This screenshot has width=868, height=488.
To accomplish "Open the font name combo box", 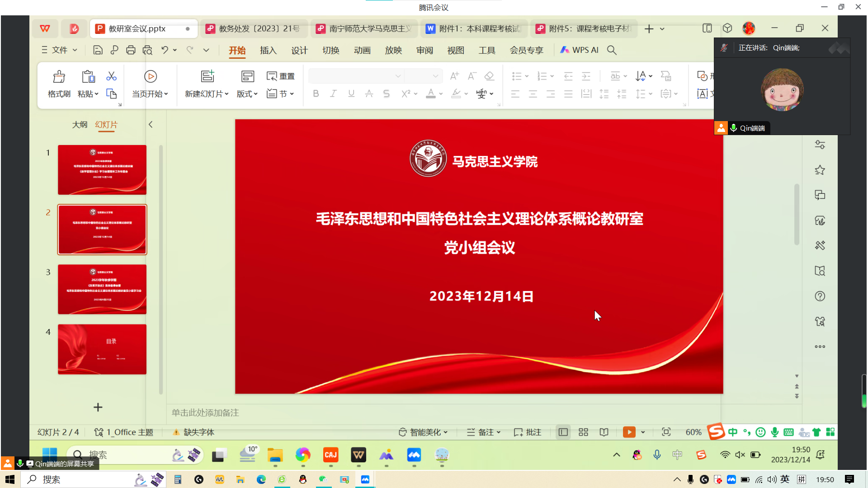I will [x=356, y=76].
